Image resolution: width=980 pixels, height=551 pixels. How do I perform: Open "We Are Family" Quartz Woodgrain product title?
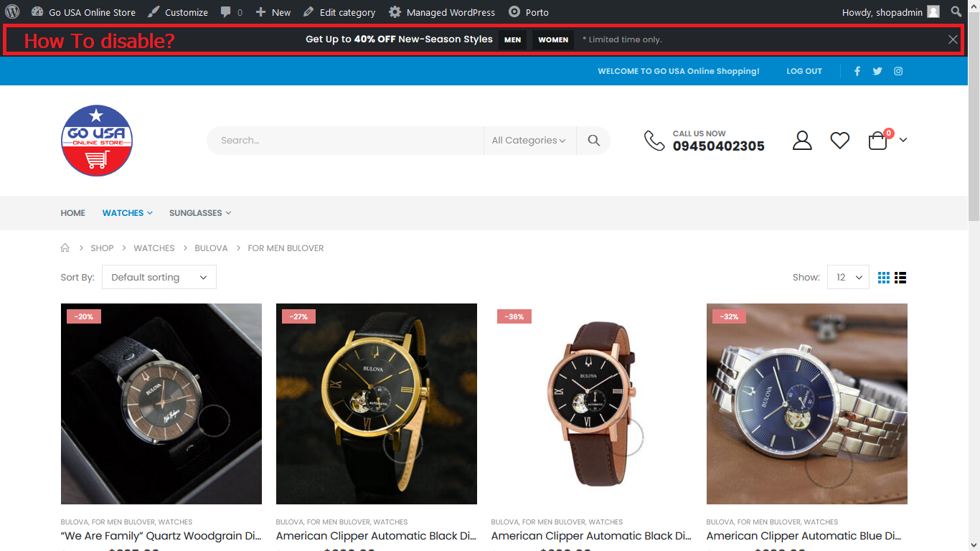pyautogui.click(x=161, y=536)
